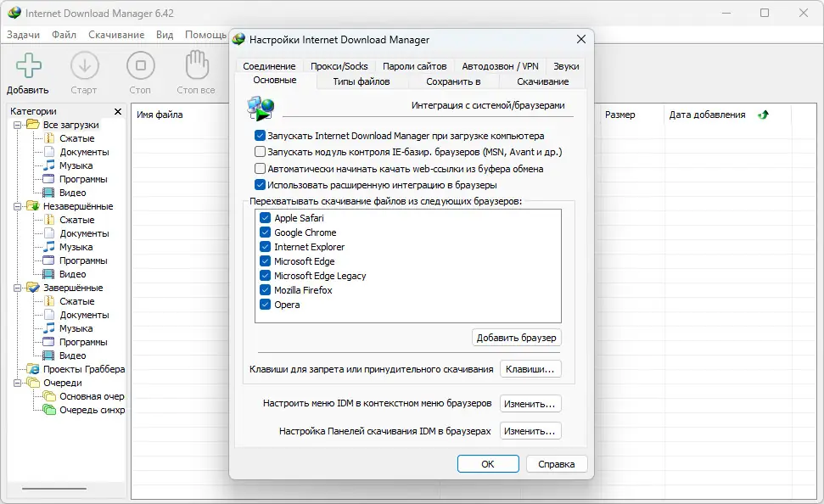Collapse the Очереди tree node

point(19,383)
